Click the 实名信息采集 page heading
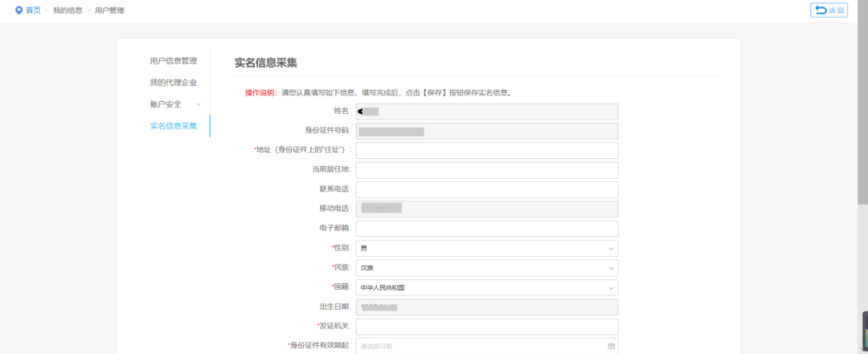868x354 pixels. [266, 63]
